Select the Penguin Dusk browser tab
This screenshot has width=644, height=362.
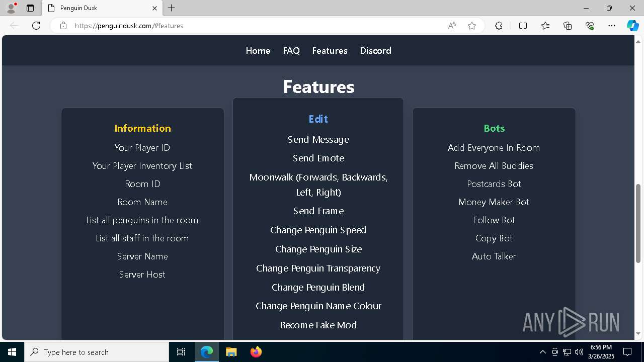[102, 8]
